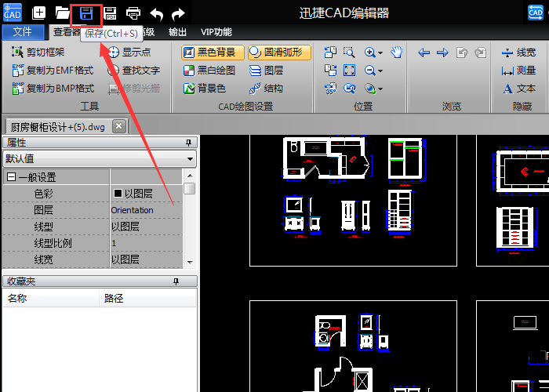Click the 路径 column header
549x392 pixels.
[x=147, y=299]
